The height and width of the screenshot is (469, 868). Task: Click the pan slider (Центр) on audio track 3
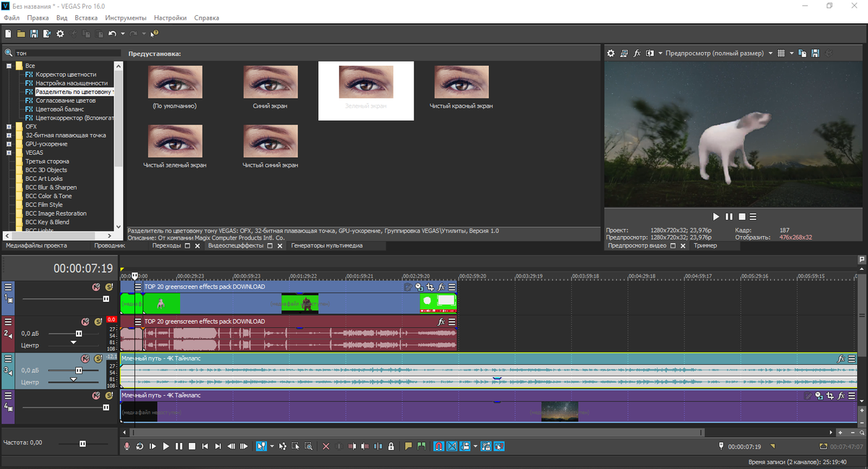pyautogui.click(x=73, y=381)
